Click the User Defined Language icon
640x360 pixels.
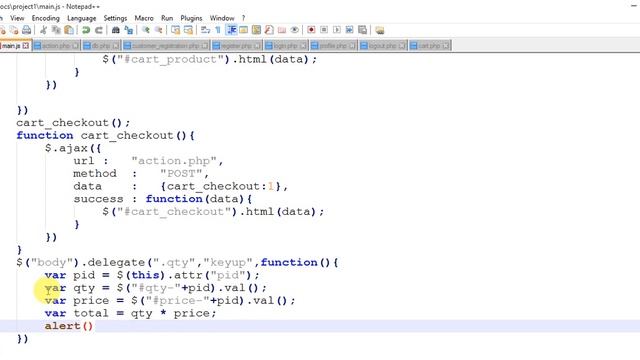click(x=244, y=30)
